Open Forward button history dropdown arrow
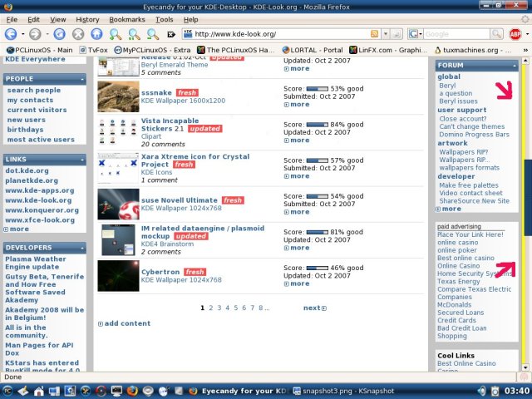The width and height of the screenshot is (532, 399). pos(47,34)
